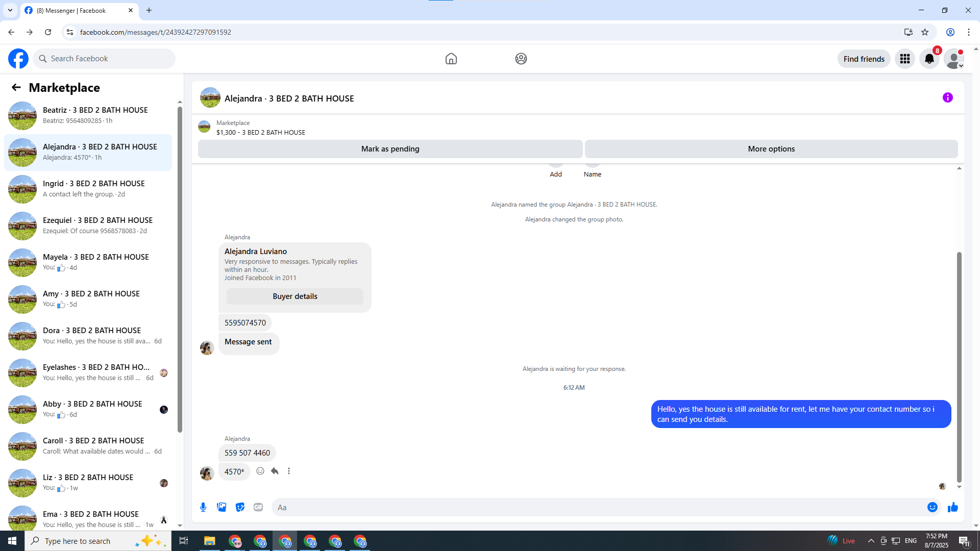Viewport: 980px width, 551px height.
Task: Go back to the previous page
Action: click(x=11, y=32)
